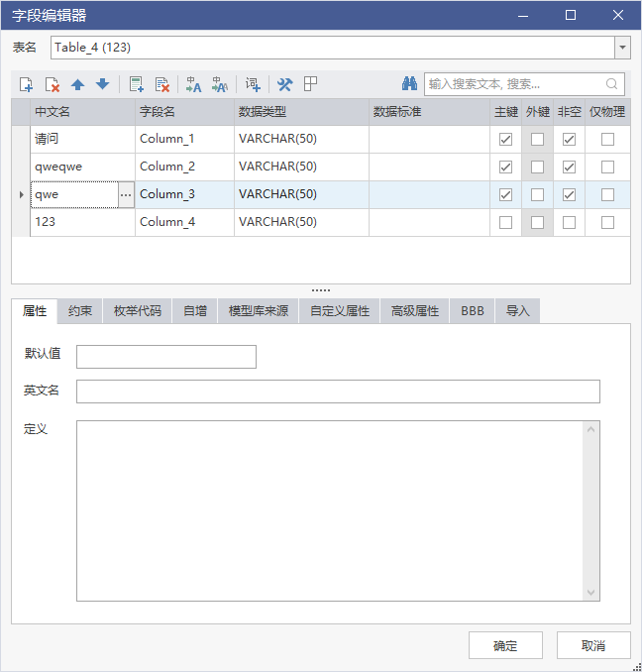Click inside the 定义 text area

point(330,510)
